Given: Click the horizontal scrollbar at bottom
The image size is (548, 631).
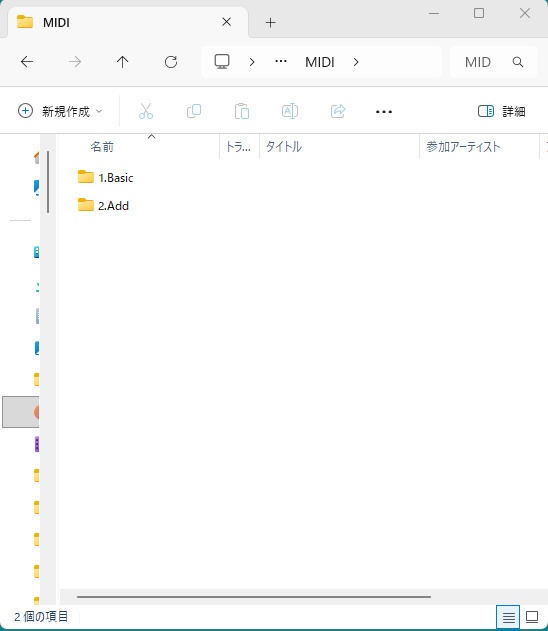Looking at the screenshot, I should (254, 597).
